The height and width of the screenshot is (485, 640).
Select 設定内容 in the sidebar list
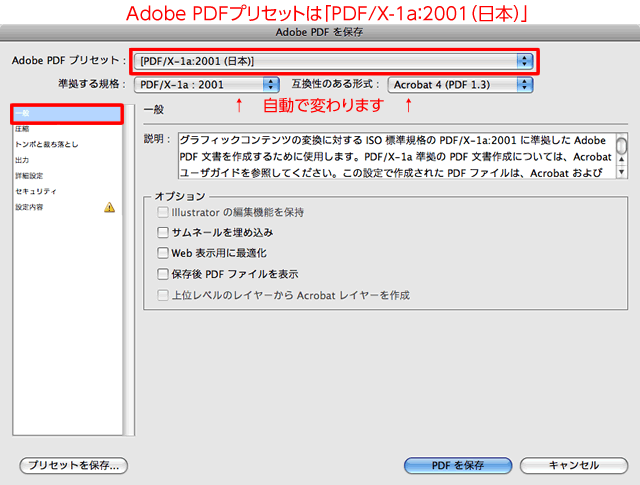(67, 207)
